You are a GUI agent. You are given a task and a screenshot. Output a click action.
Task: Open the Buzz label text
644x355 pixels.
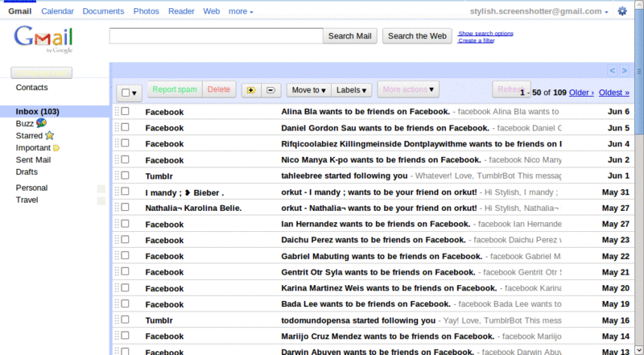point(25,124)
